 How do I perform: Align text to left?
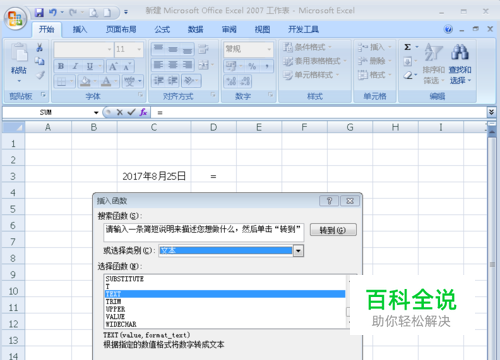click(158, 65)
